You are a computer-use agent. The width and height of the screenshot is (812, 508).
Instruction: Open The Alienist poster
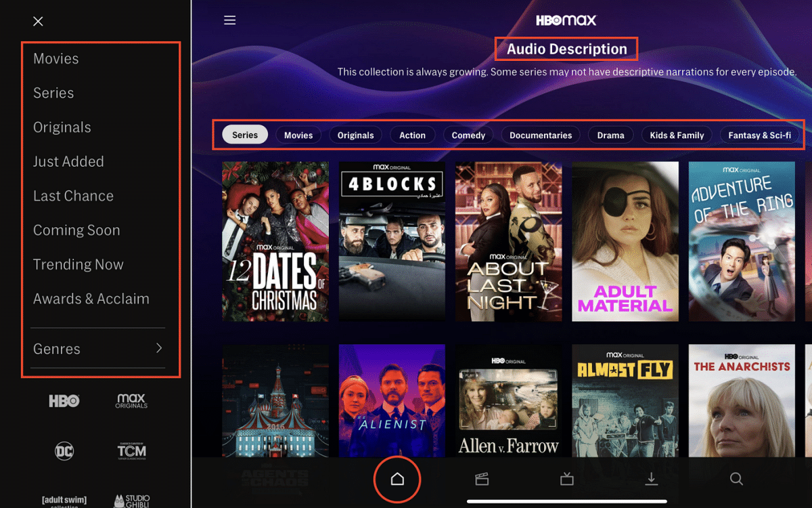392,400
